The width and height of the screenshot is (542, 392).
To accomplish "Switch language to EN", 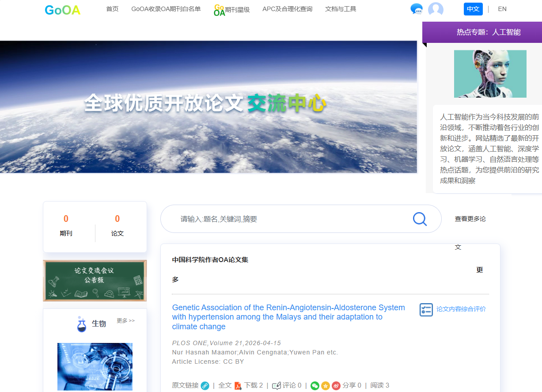I will pos(502,9).
